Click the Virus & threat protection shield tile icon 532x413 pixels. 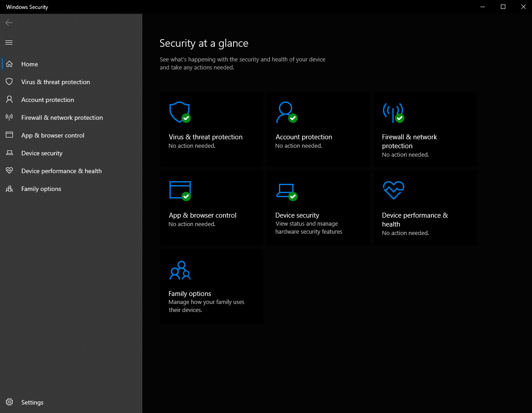tap(180, 112)
